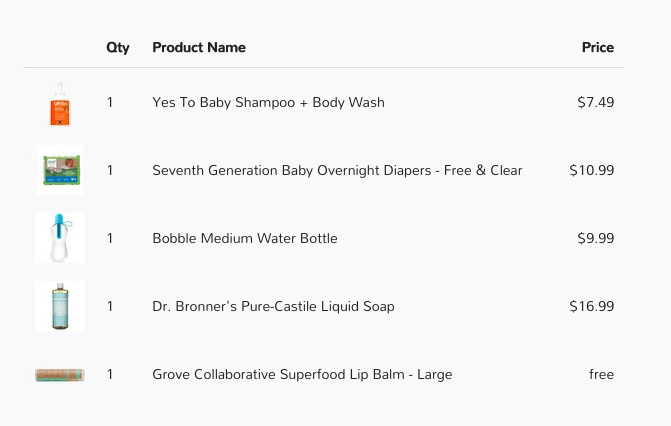
Task: Click the Dr. Bronner's soap bottle image
Action: click(60, 306)
